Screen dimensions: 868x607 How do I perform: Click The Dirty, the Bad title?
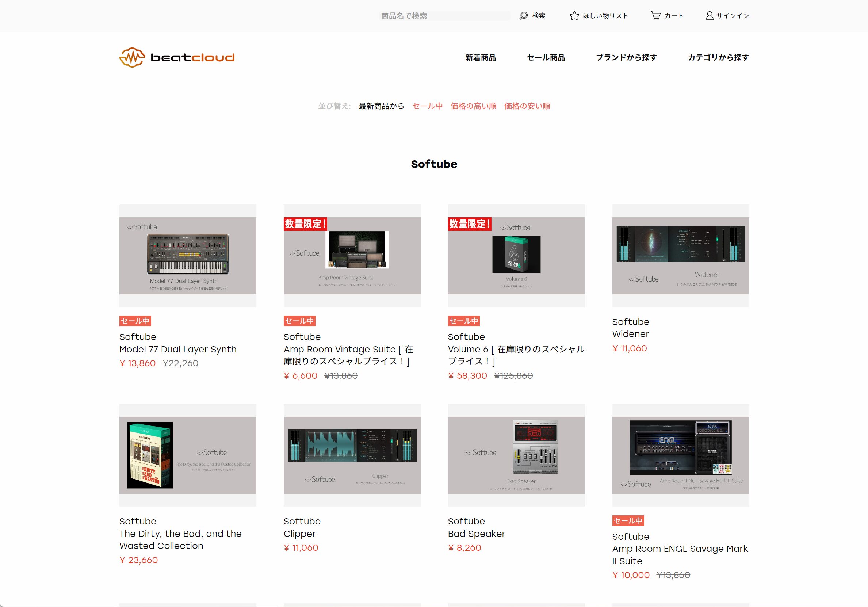pyautogui.click(x=180, y=540)
